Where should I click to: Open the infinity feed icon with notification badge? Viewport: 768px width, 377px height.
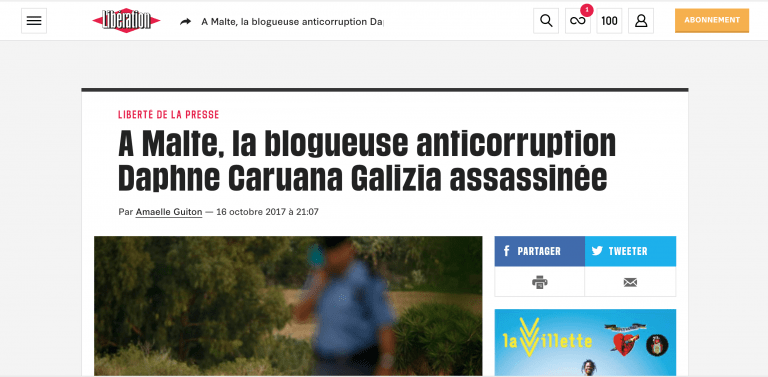pos(577,21)
